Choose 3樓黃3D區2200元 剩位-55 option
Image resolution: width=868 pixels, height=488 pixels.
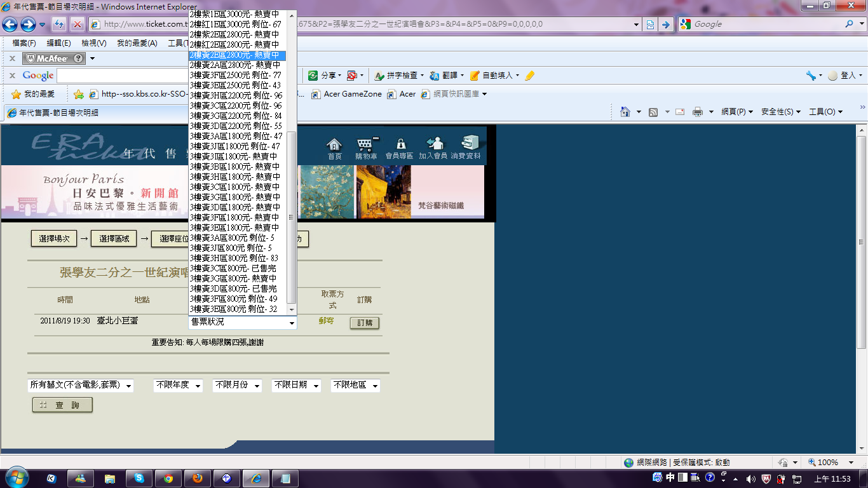238,126
